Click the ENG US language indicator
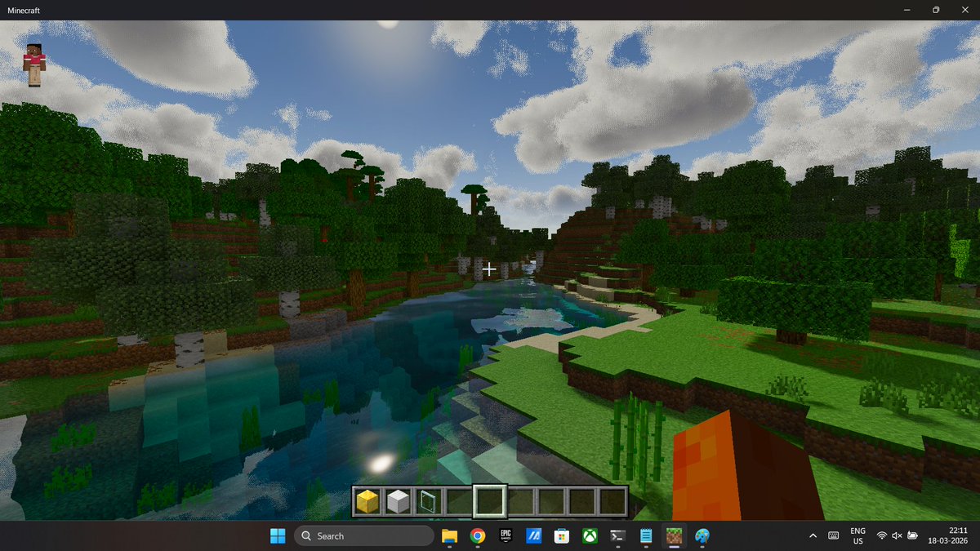This screenshot has height=551, width=980. pos(858,535)
